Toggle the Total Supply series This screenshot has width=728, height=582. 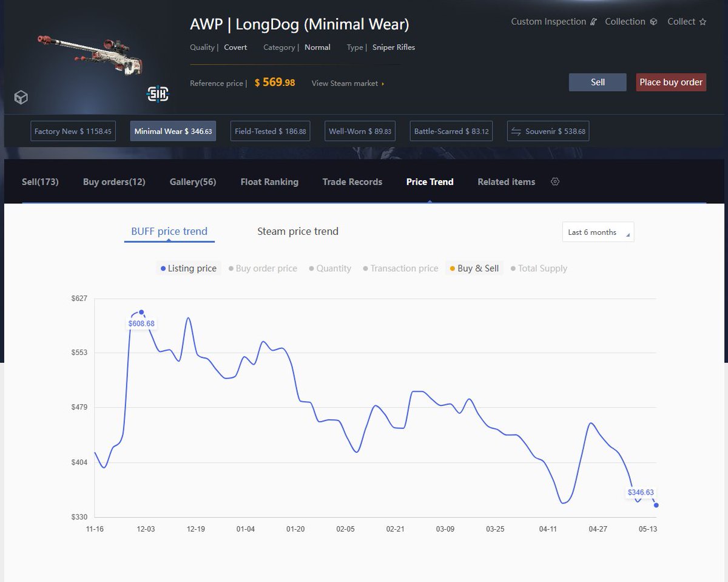[539, 268]
